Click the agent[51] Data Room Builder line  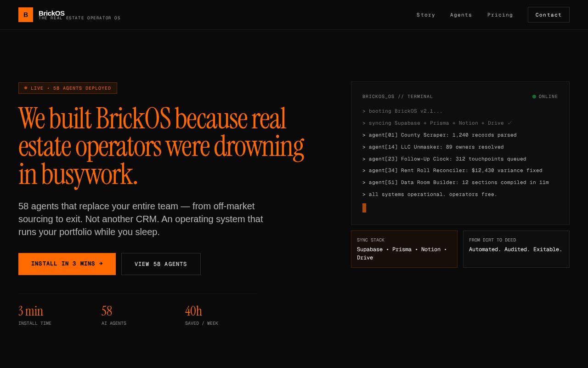click(456, 183)
